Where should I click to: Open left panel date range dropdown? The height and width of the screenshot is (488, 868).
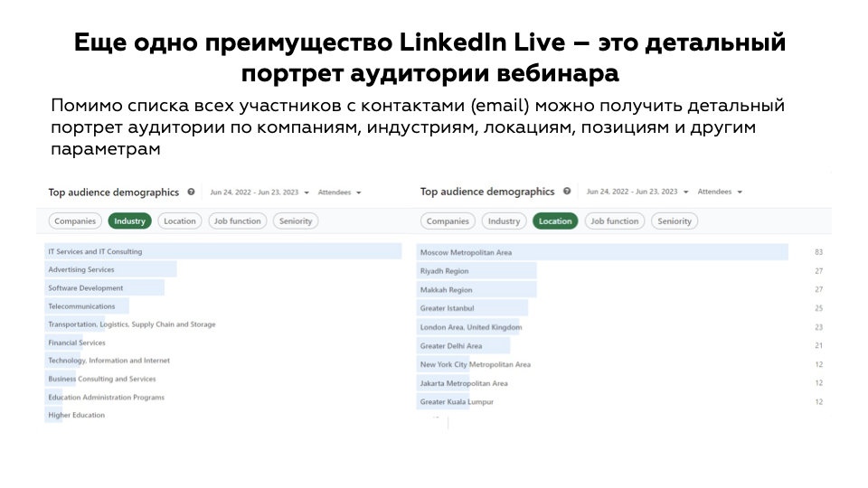[259, 192]
